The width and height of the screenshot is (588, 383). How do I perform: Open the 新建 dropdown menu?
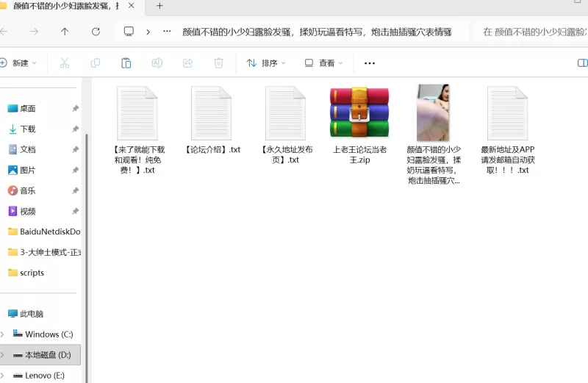pos(19,63)
